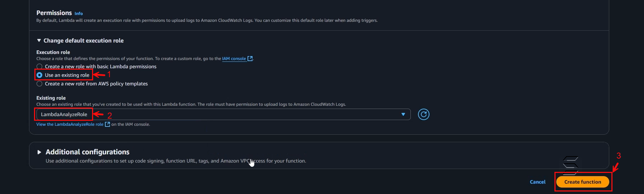Image resolution: width=644 pixels, height=194 pixels.
Task: View the LambdaAnalyzeRole role link
Action: coord(70,124)
